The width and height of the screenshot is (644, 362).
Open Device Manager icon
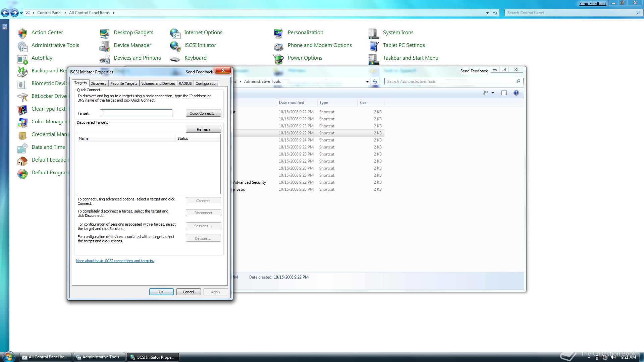click(x=104, y=46)
